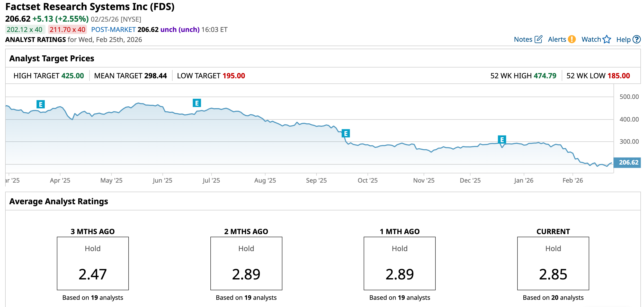Click the earnings marker near Apr '25
This screenshot has height=307, width=644.
point(40,104)
